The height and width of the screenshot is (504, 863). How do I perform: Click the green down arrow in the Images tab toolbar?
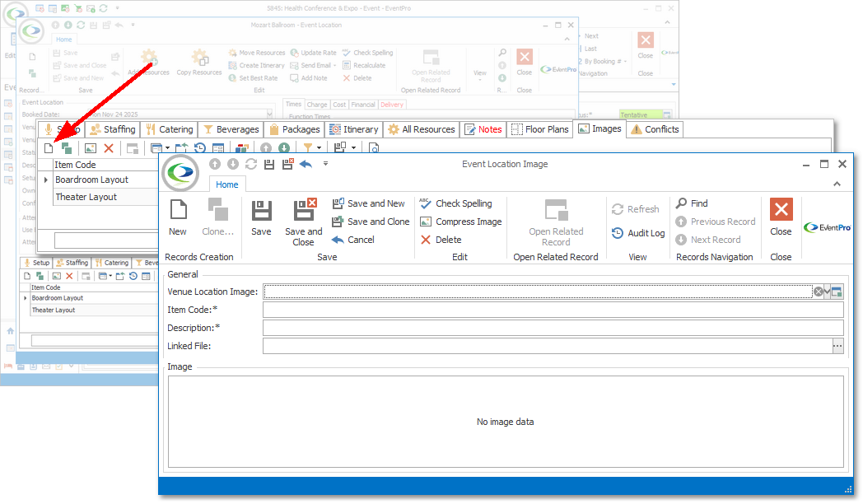284,148
